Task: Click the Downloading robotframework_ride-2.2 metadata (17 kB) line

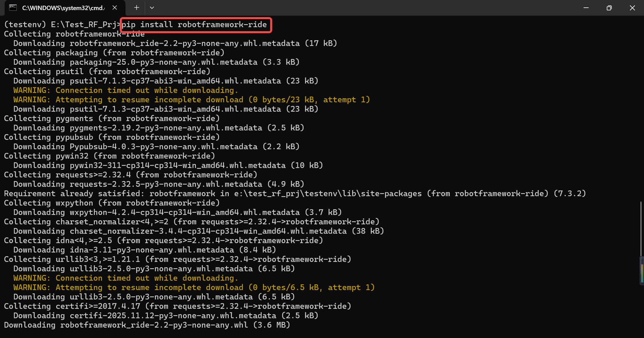Action: (175, 43)
